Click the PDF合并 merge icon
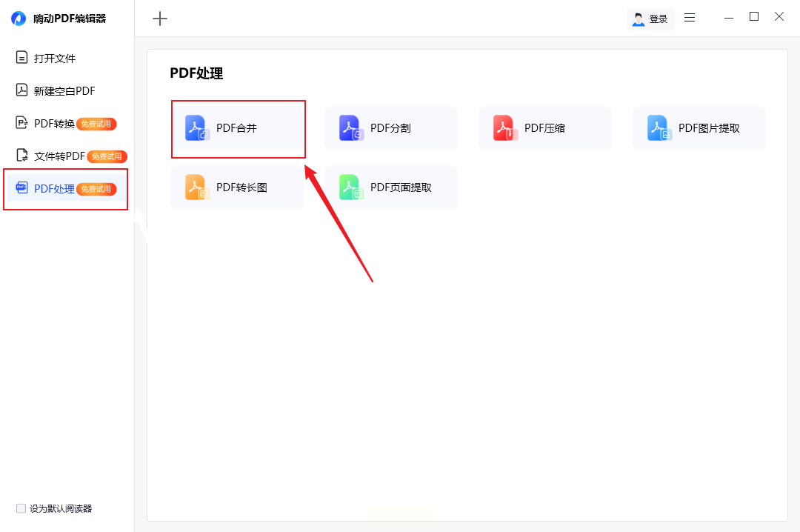The width and height of the screenshot is (800, 532). coord(198,127)
